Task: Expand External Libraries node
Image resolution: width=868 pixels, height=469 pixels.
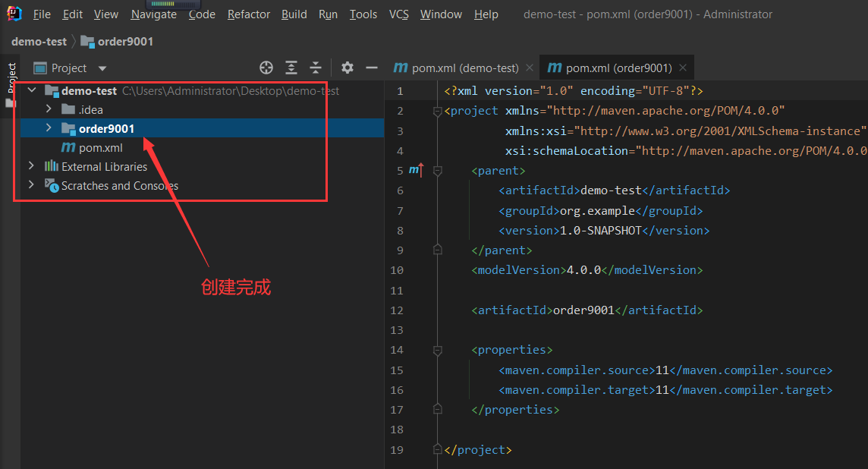Action: [32, 165]
